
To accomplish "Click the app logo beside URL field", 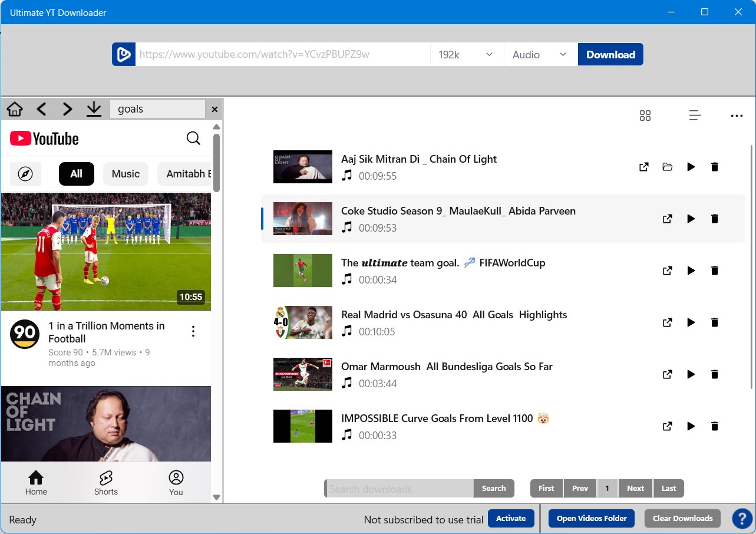I will tap(124, 54).
